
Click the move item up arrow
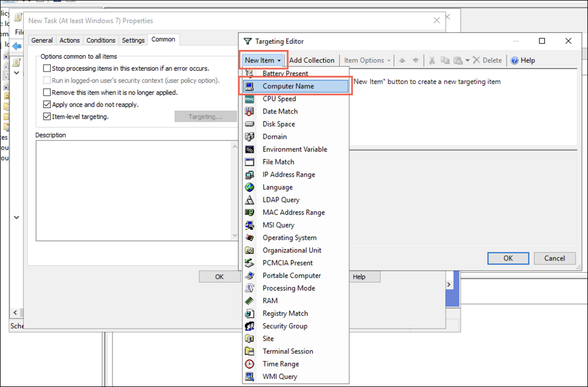[402, 60]
